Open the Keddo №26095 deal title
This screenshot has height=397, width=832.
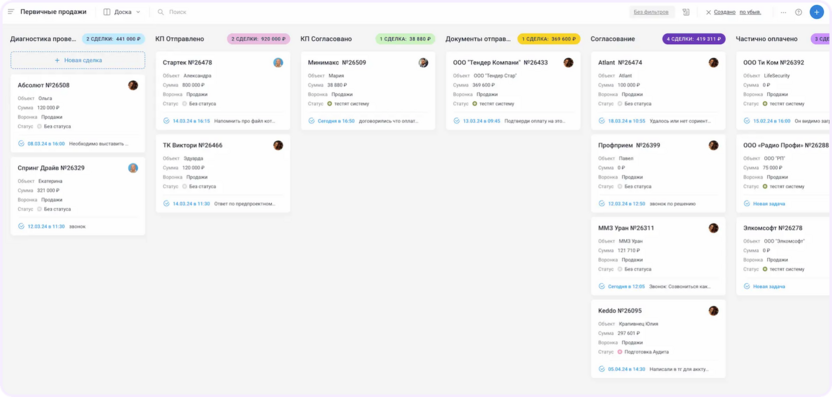tap(619, 310)
